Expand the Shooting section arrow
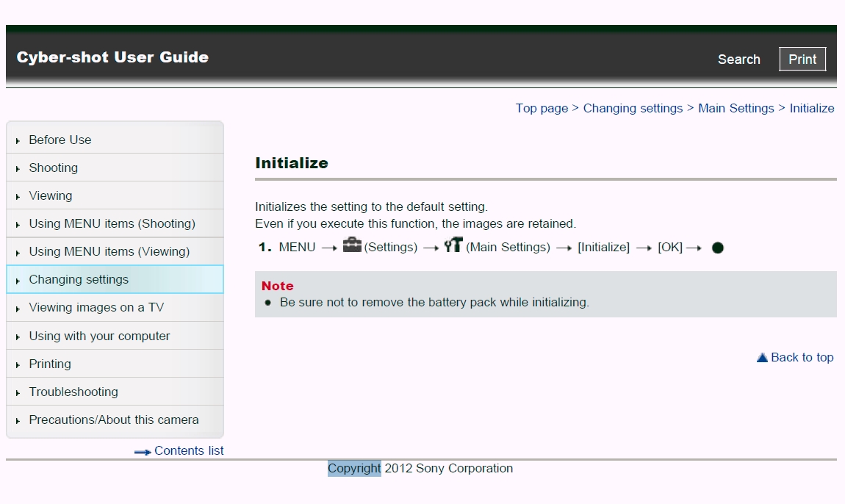Viewport: 845px width, 504px height. 18,168
